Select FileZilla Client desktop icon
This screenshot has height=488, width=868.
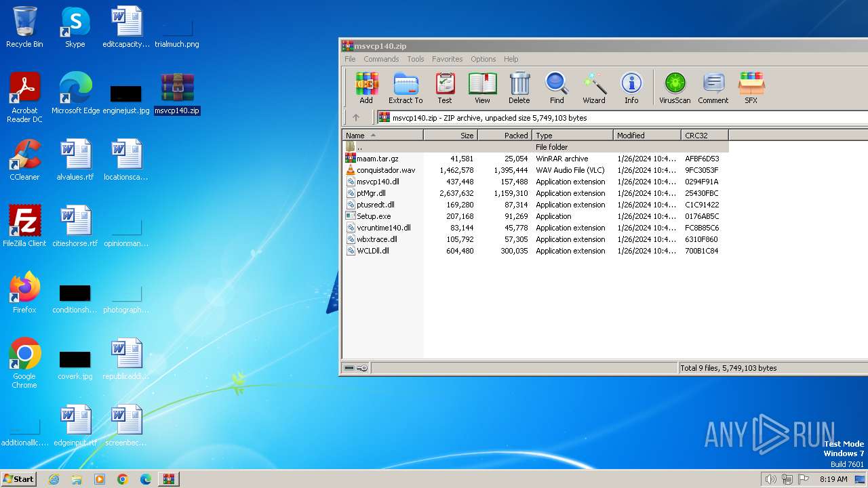pyautogui.click(x=24, y=226)
